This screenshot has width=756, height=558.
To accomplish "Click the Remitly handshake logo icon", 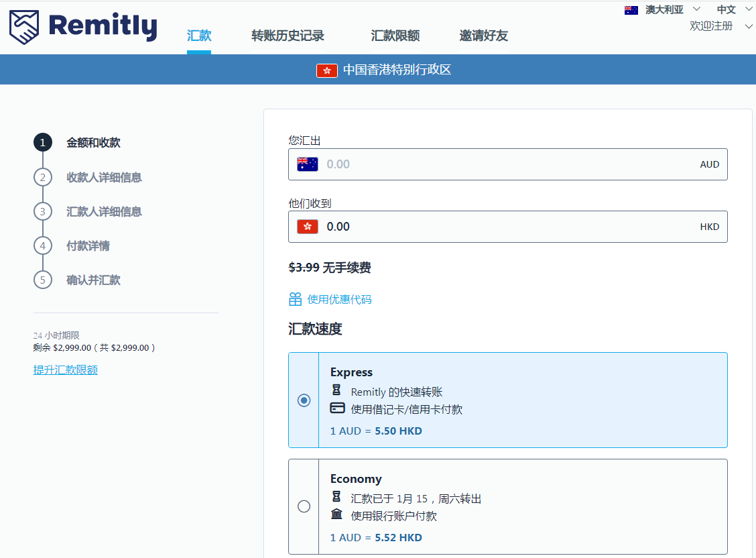I will pyautogui.click(x=23, y=25).
